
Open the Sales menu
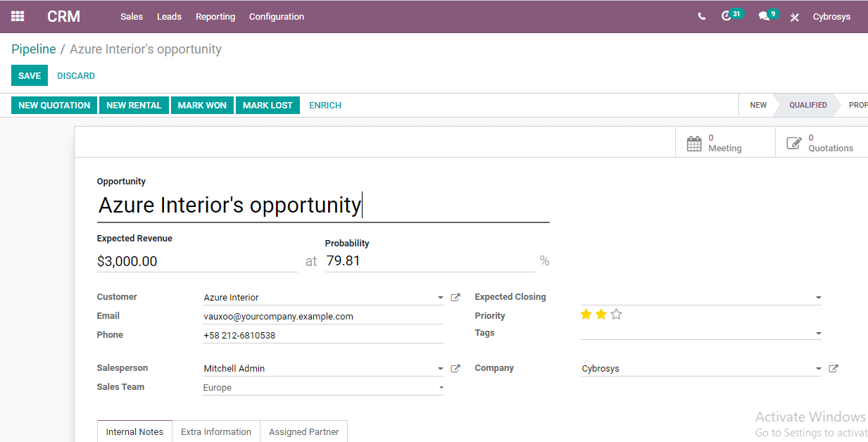coord(132,17)
